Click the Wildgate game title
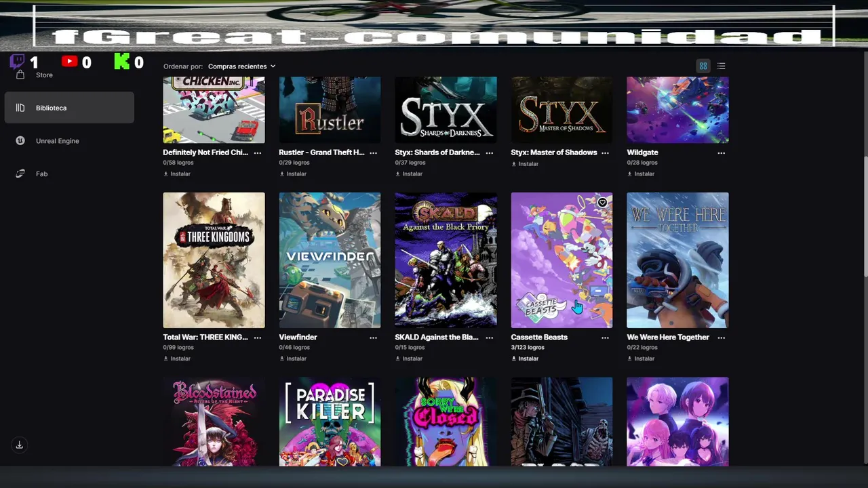868x488 pixels. [x=642, y=152]
